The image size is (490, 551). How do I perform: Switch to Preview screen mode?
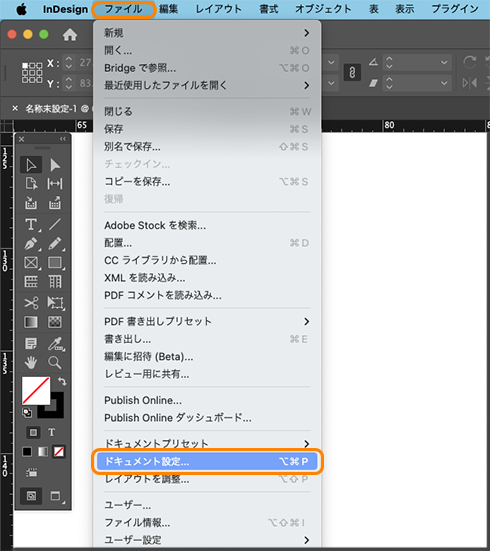pyautogui.click(x=56, y=496)
